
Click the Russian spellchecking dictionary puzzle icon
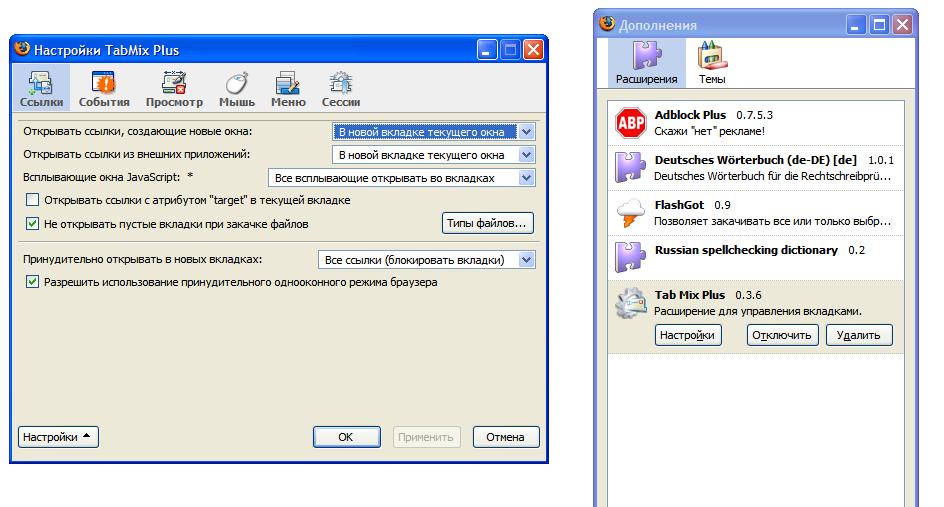click(x=630, y=258)
